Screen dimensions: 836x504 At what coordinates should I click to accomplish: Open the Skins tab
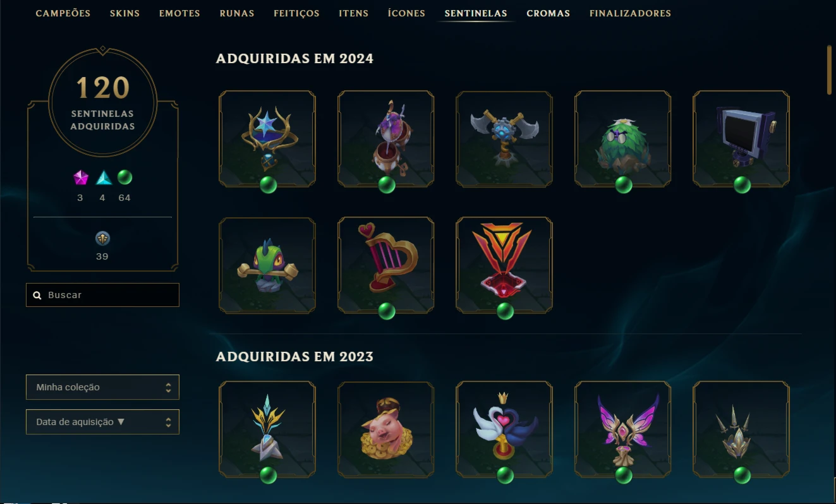pyautogui.click(x=124, y=13)
